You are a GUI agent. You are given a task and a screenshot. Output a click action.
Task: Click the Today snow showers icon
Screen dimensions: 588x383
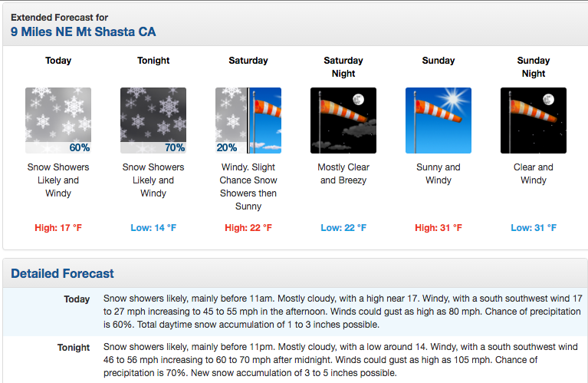click(x=58, y=121)
